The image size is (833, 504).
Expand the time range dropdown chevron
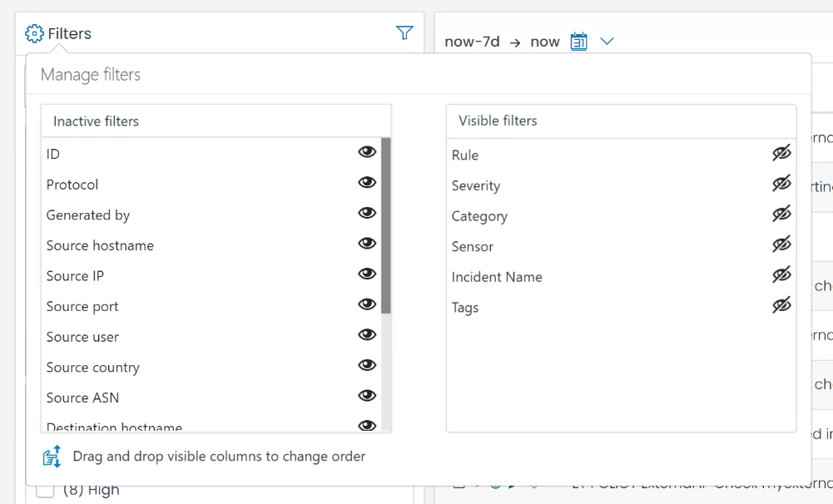[606, 41]
